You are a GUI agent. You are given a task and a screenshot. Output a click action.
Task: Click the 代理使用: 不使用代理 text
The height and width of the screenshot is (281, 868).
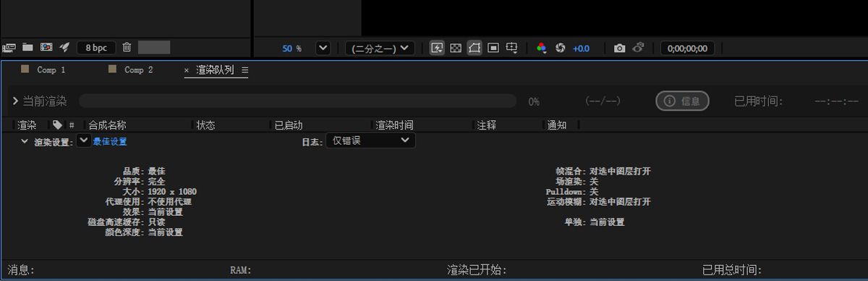148,202
